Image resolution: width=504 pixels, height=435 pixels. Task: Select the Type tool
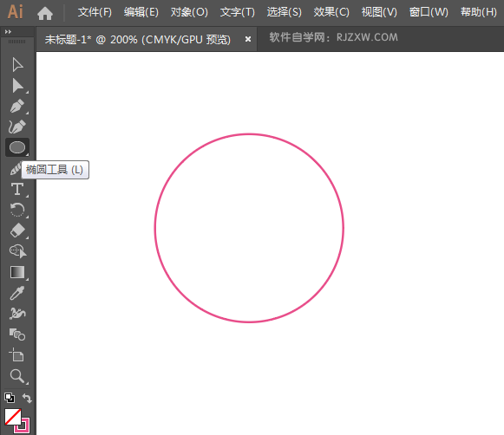[17, 189]
